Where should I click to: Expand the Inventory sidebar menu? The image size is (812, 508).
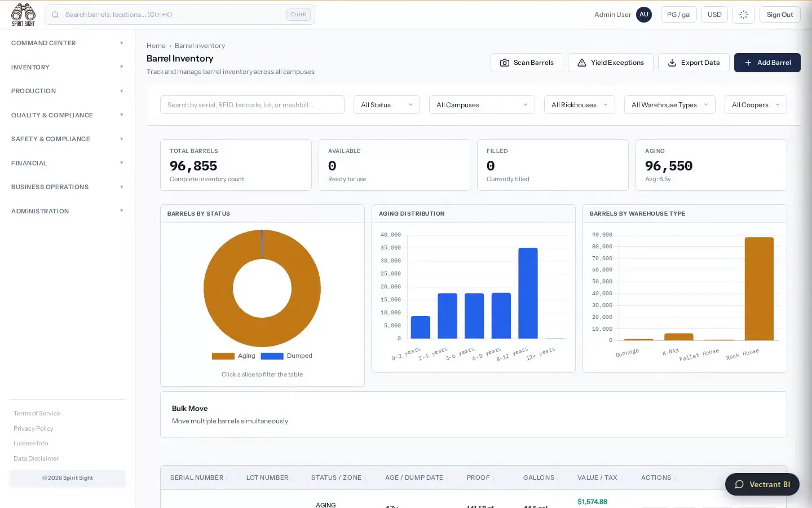tap(68, 67)
